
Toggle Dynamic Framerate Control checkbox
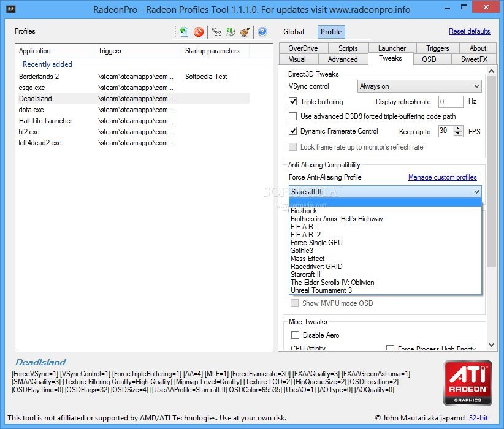[292, 131]
